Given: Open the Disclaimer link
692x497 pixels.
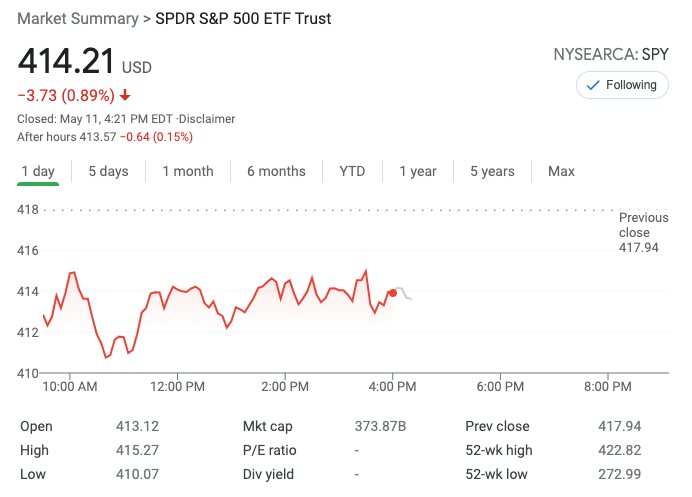Looking at the screenshot, I should (207, 119).
